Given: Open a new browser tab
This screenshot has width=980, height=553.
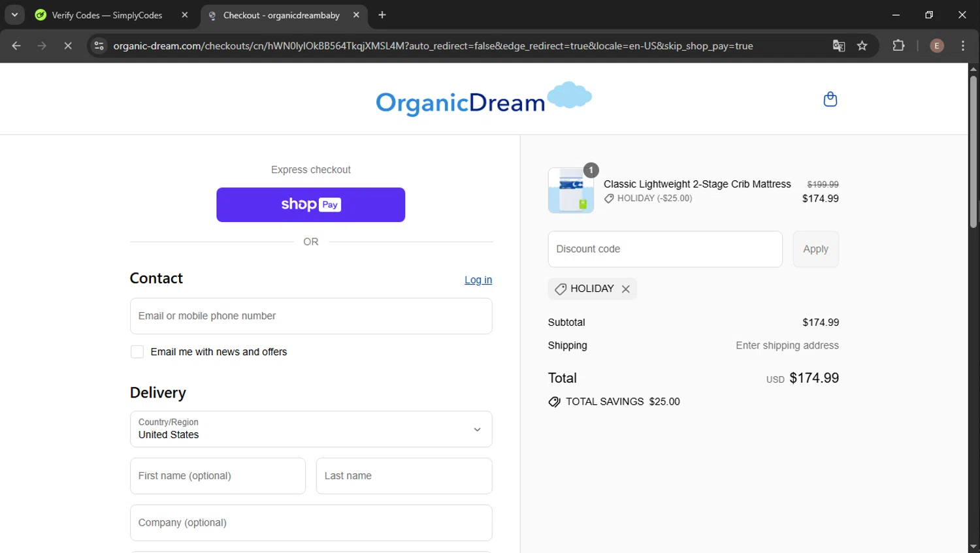Looking at the screenshot, I should coord(382,15).
